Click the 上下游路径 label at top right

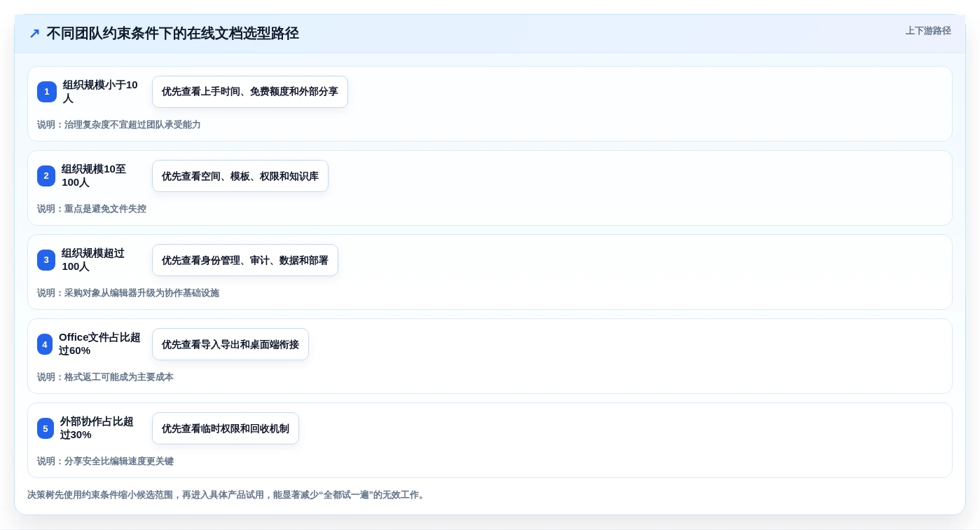[x=928, y=31]
